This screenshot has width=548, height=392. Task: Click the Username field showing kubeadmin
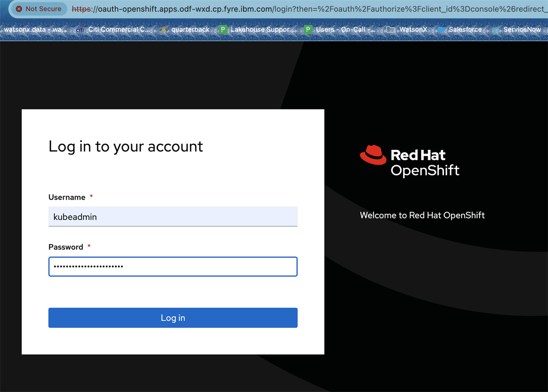click(173, 217)
